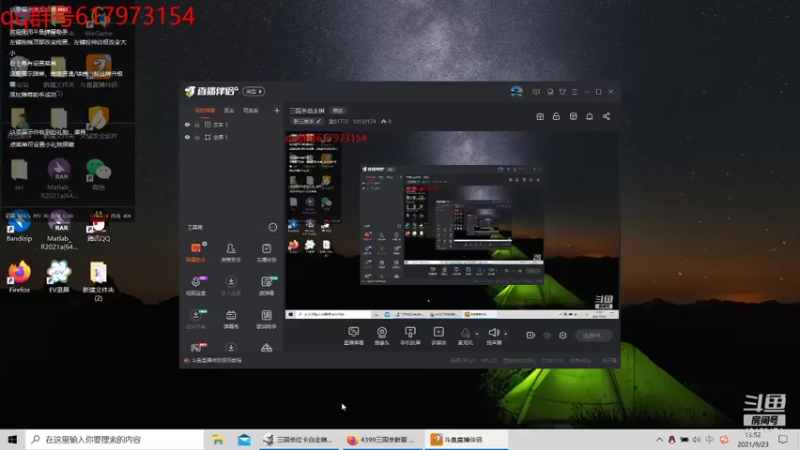The width and height of the screenshot is (800, 450).
Task: Open the 斗鱼直播伴侣使用教程 link
Action: point(216,360)
